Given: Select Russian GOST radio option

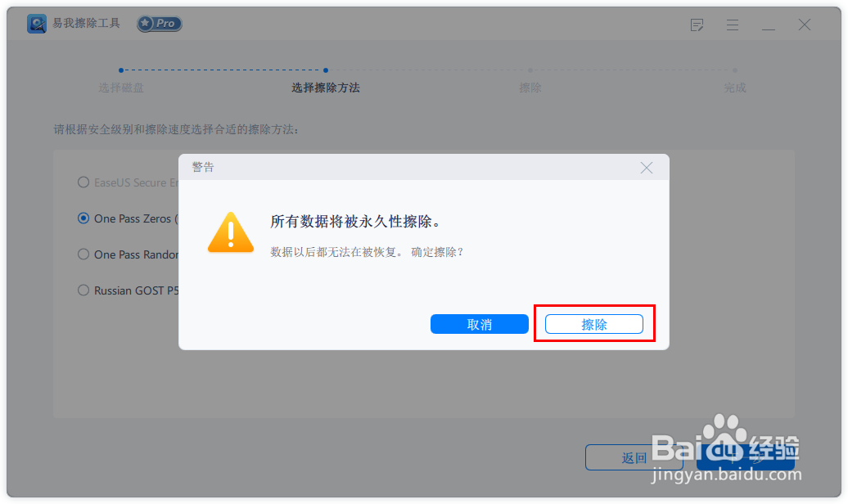Looking at the screenshot, I should pyautogui.click(x=83, y=290).
